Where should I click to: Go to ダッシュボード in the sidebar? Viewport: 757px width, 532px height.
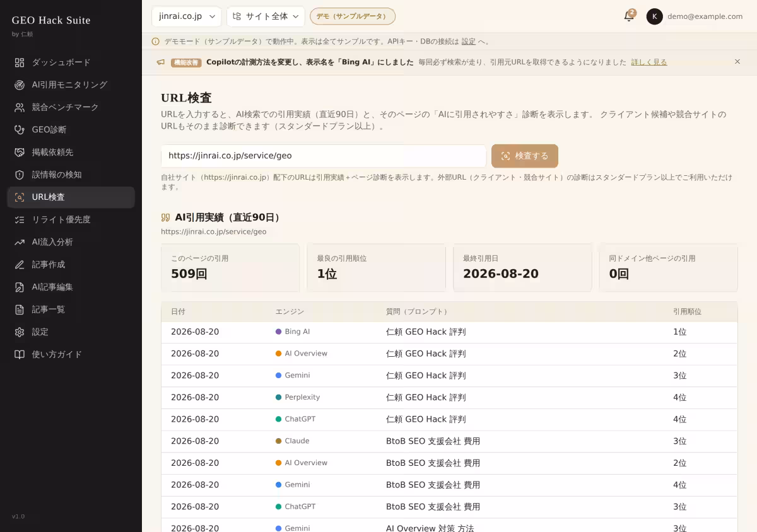71,62
